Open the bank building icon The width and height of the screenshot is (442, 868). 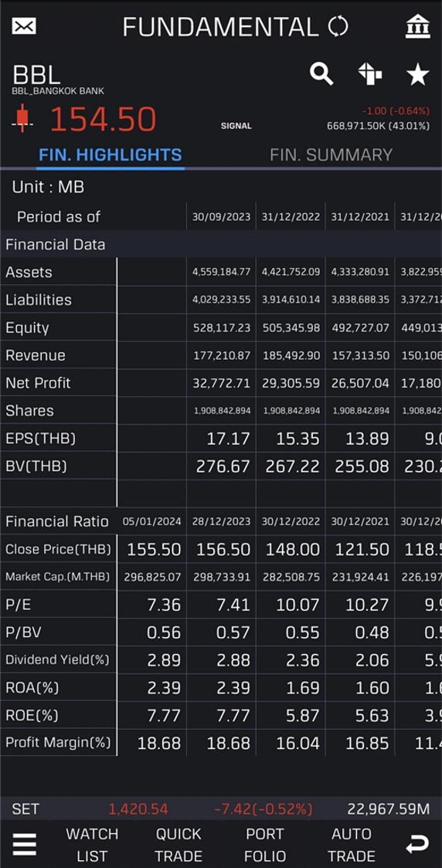point(417,26)
